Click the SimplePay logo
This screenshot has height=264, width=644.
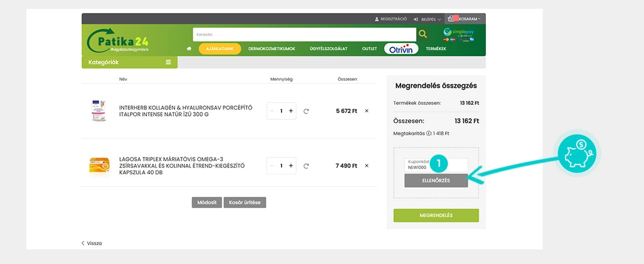click(460, 35)
